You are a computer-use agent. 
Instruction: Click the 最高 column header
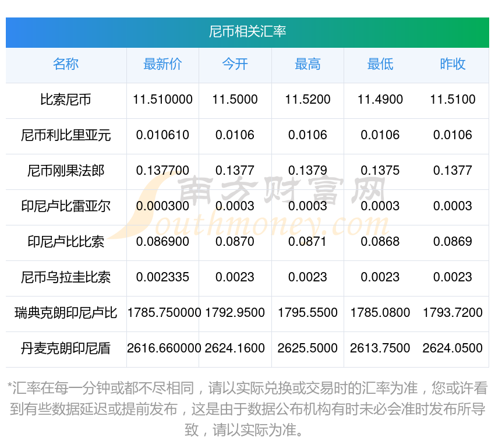[307, 64]
